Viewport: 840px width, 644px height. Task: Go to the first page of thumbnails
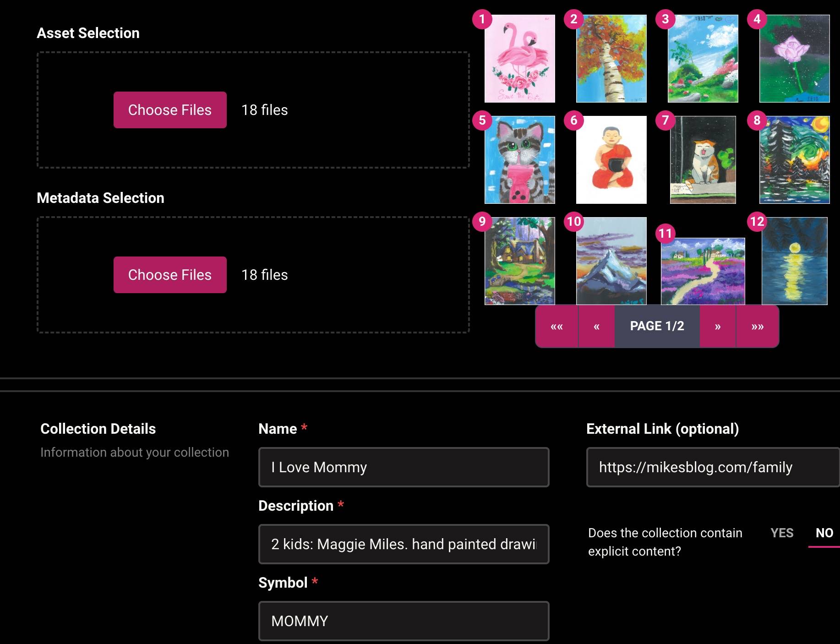click(556, 327)
